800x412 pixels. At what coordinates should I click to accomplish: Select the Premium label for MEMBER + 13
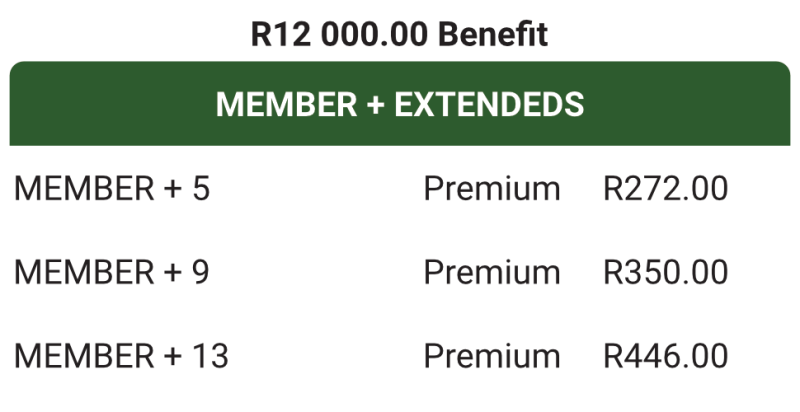pos(492,356)
